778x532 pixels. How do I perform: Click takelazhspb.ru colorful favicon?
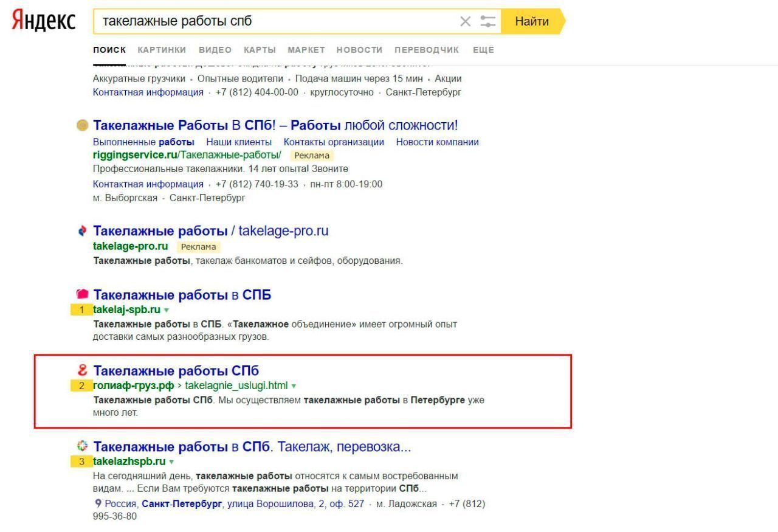[83, 446]
